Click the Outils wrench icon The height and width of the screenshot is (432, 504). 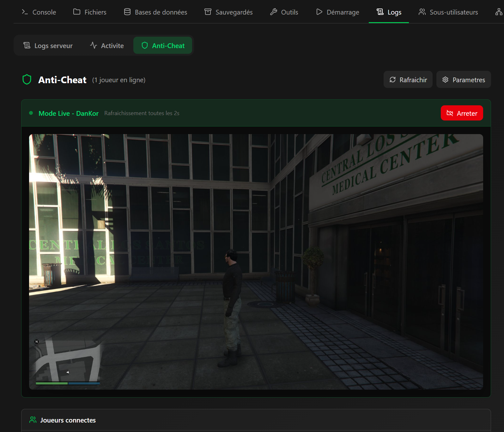(274, 12)
